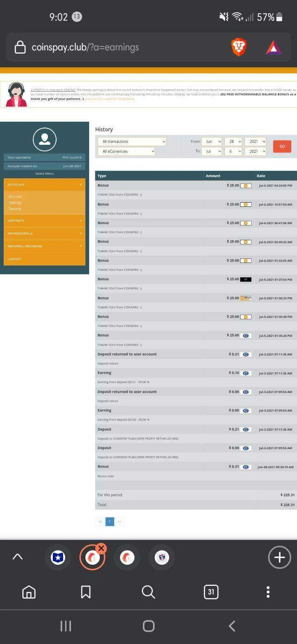297x644 pixels.
Task: Click COINSPAY is now back ONLINE link
Action: coord(53,90)
